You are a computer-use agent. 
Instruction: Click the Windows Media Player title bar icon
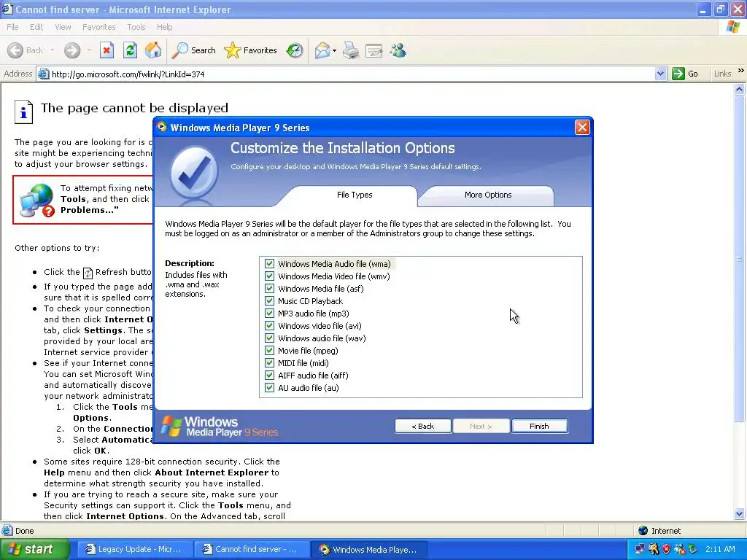(162, 127)
